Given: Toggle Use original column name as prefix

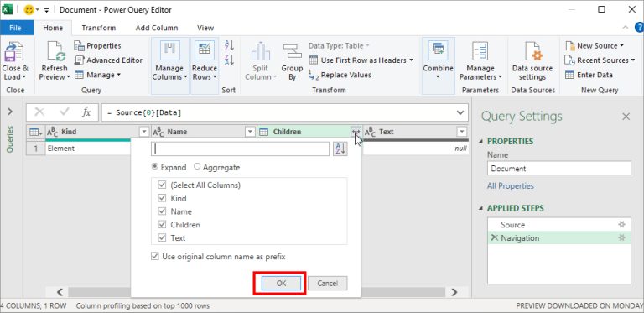Looking at the screenshot, I should click(x=155, y=257).
